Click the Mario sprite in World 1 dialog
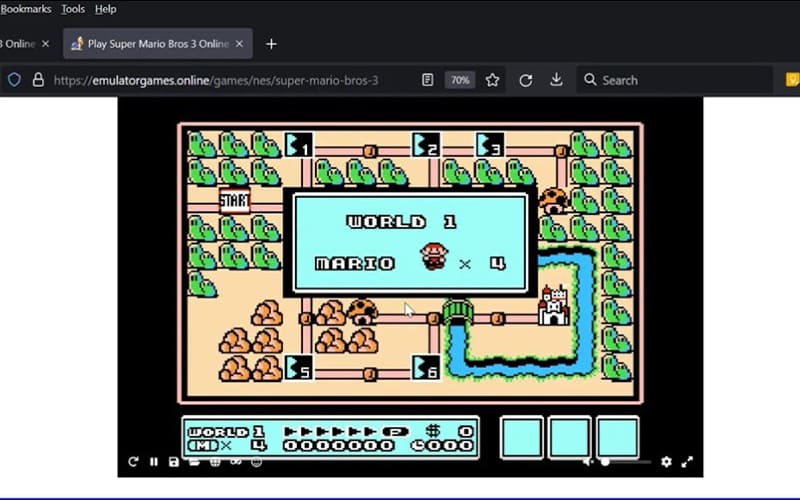The height and width of the screenshot is (500, 800). tap(434, 256)
